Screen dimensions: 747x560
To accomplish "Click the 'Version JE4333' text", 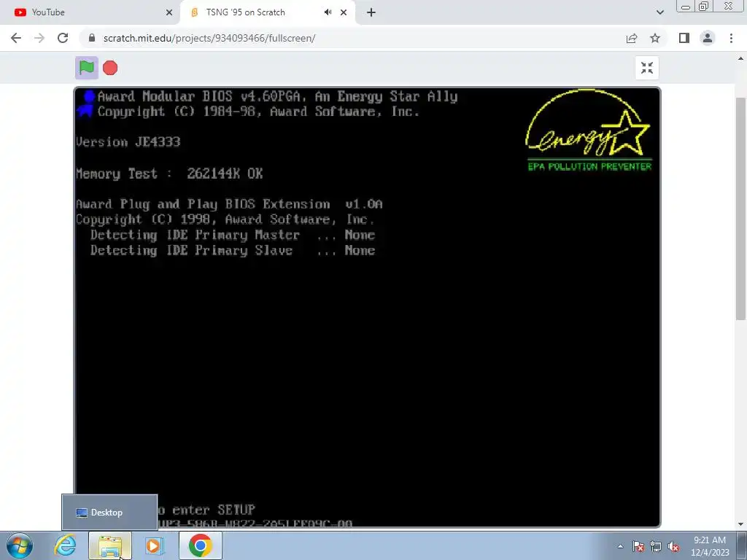I will click(128, 142).
